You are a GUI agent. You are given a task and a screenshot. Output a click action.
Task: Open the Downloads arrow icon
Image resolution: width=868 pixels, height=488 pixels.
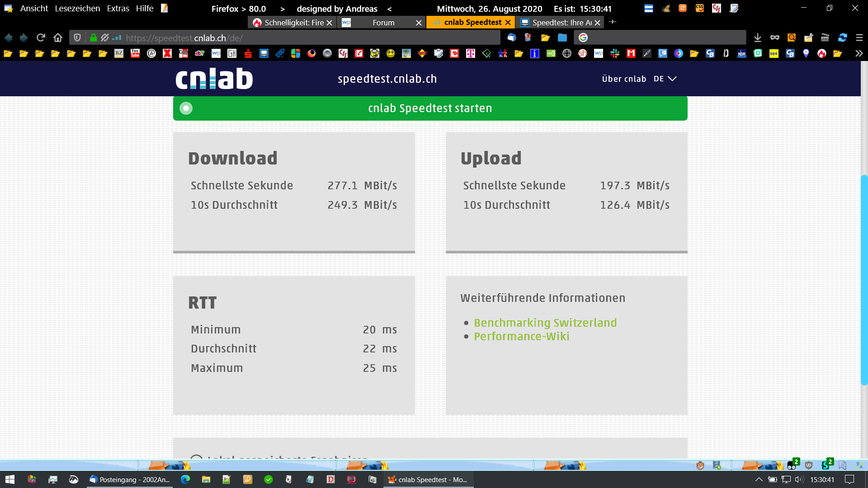pos(758,38)
